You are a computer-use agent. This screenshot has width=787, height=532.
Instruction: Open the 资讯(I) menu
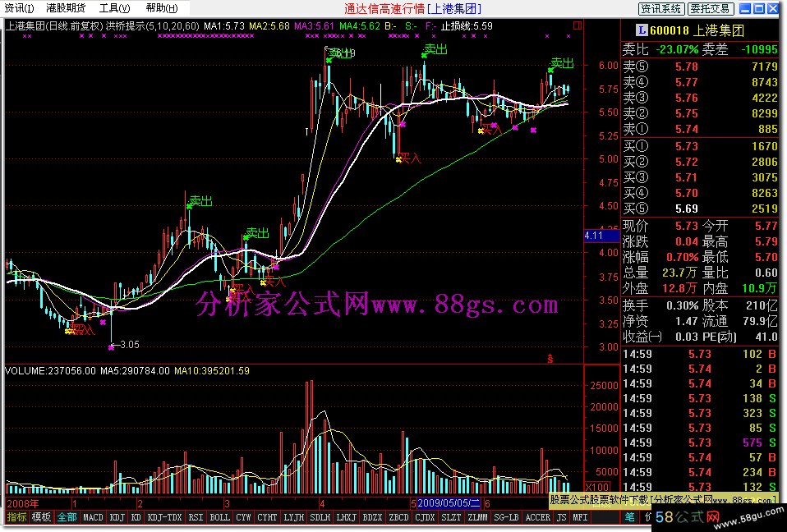tap(19, 8)
